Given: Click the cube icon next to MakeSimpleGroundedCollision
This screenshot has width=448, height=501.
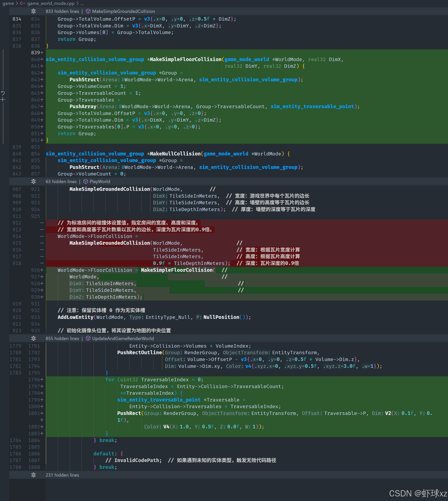Looking at the screenshot, I should pos(88,11).
